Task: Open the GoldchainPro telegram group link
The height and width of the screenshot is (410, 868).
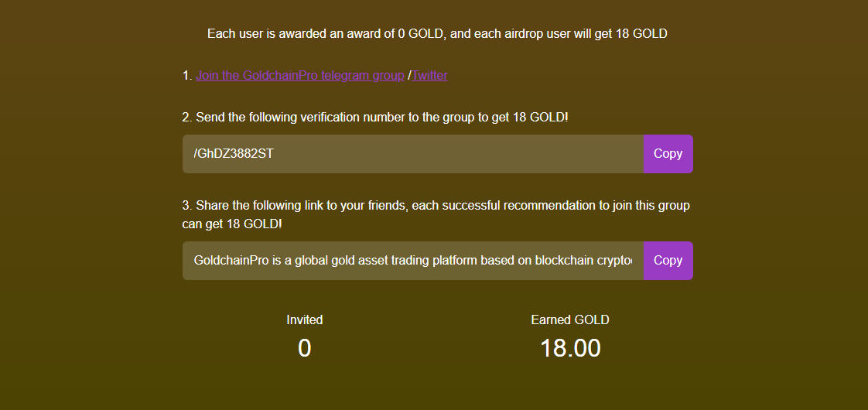Action: (x=299, y=76)
